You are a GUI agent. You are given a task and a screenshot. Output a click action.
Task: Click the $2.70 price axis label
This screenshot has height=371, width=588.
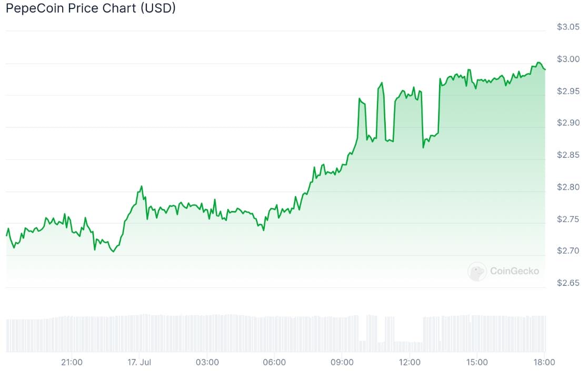pyautogui.click(x=568, y=250)
